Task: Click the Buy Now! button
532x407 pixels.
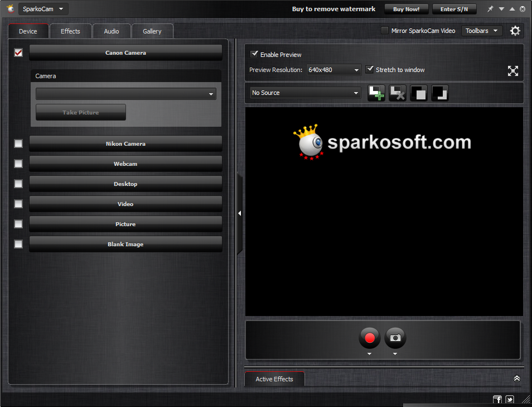Action: tap(406, 9)
